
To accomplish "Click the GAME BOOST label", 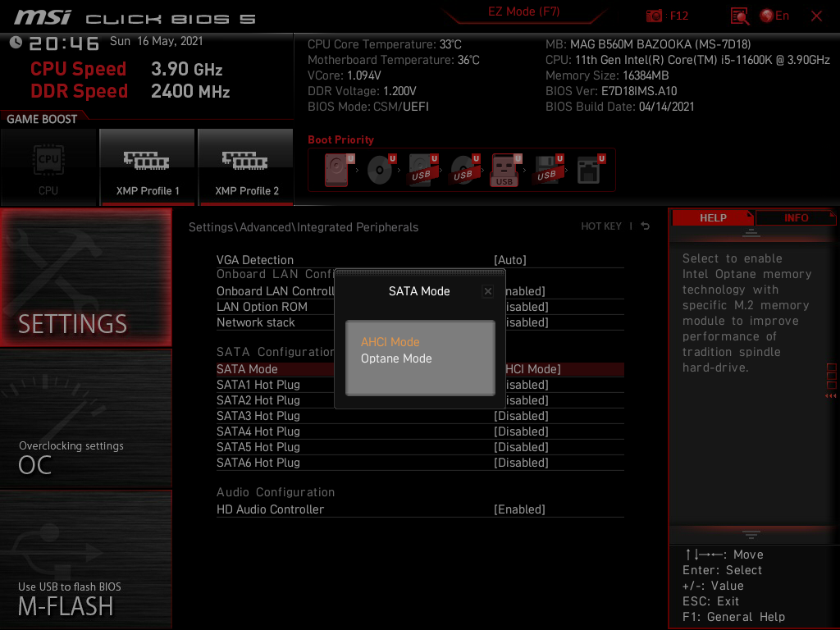I will click(42, 119).
